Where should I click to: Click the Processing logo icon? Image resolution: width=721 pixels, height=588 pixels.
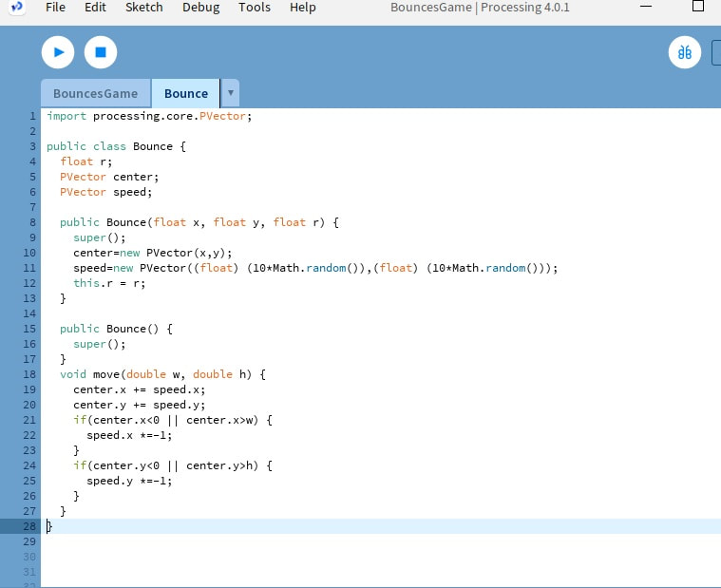point(17,7)
